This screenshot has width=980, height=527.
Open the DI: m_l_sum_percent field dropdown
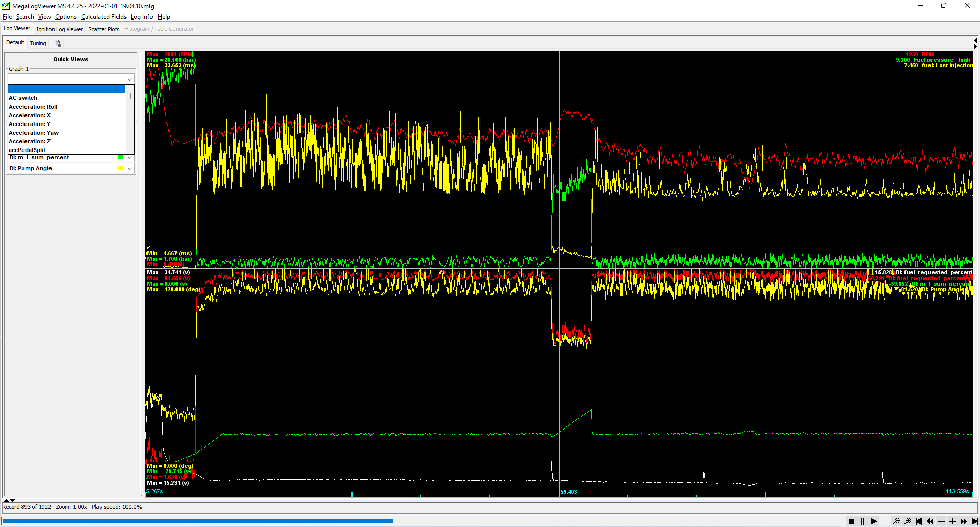[130, 158]
